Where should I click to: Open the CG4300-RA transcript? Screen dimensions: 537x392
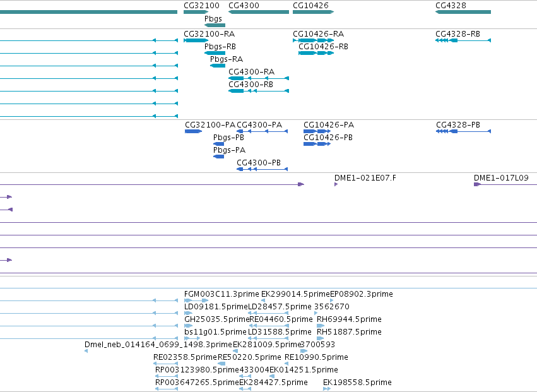tap(259, 78)
